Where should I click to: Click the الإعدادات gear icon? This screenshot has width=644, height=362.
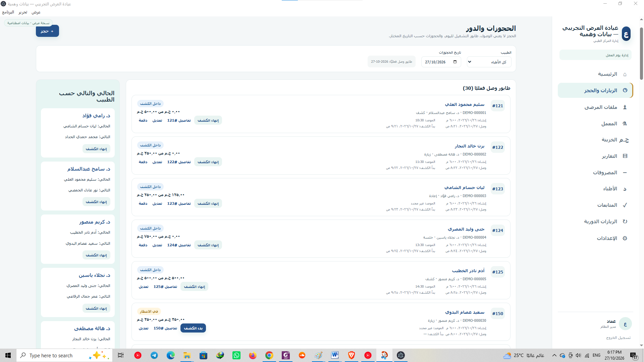point(625,238)
